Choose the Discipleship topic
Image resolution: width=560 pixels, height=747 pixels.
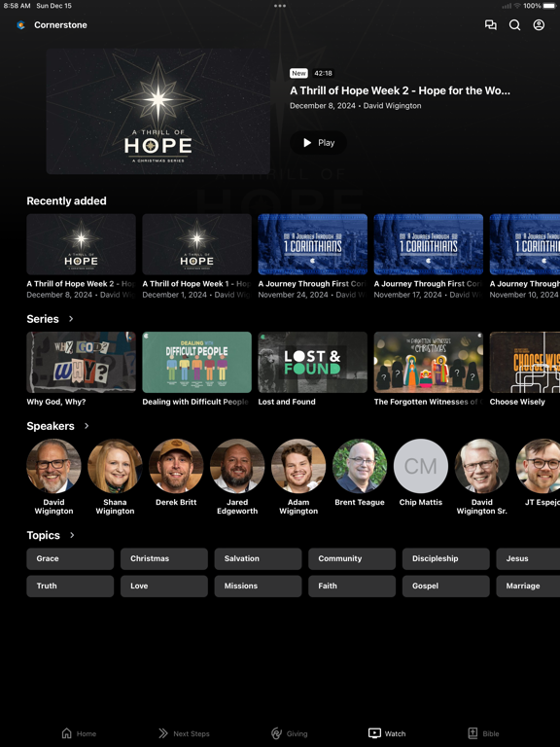click(445, 559)
